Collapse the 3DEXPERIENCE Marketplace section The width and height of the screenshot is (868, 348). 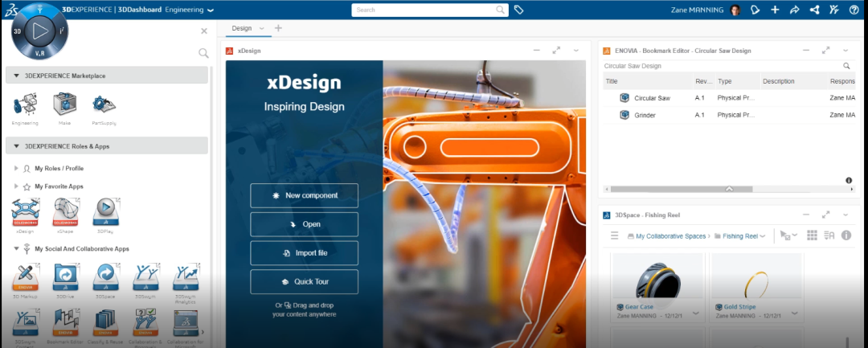tap(16, 76)
